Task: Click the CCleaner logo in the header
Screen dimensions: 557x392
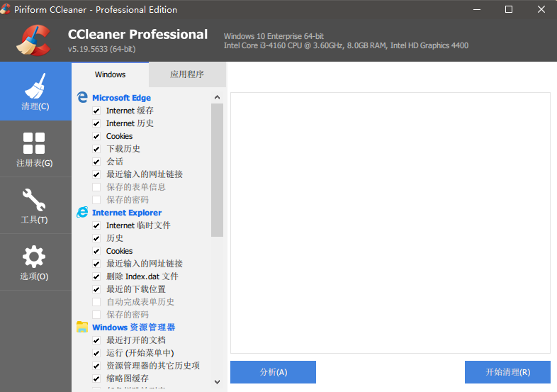Action: coord(33,40)
